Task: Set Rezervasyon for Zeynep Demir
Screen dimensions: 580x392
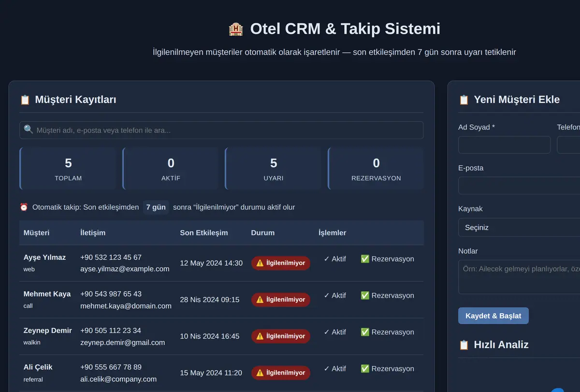Action: (387, 332)
